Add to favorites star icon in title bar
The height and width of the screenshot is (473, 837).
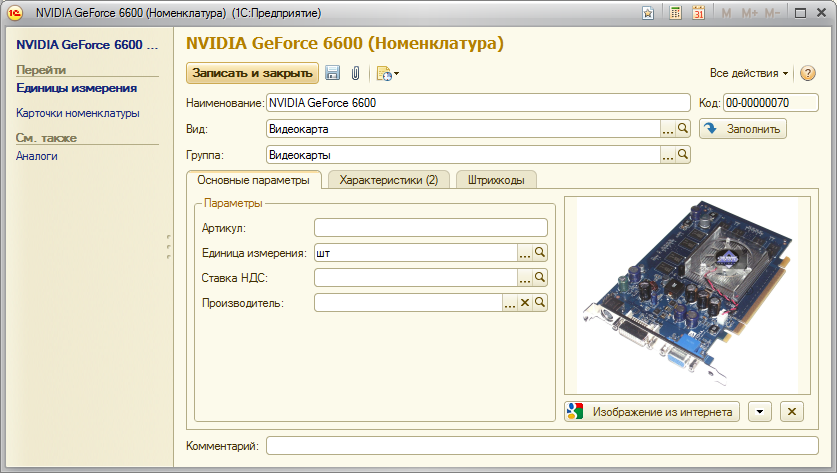tap(648, 13)
